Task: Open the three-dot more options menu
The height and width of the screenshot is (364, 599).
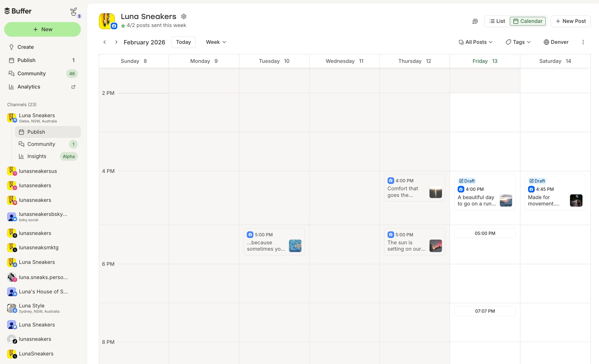Action: coord(583,42)
